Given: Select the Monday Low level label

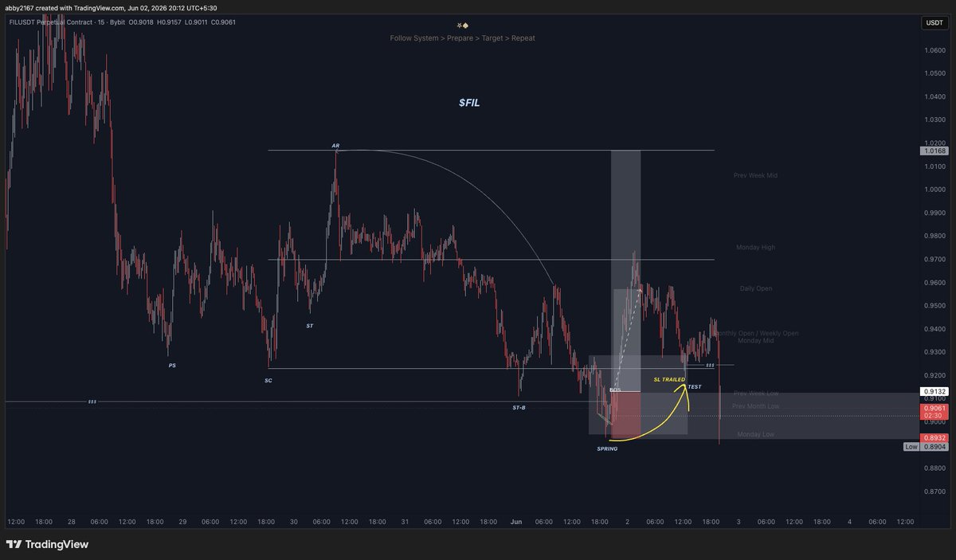Looking at the screenshot, I should point(756,434).
